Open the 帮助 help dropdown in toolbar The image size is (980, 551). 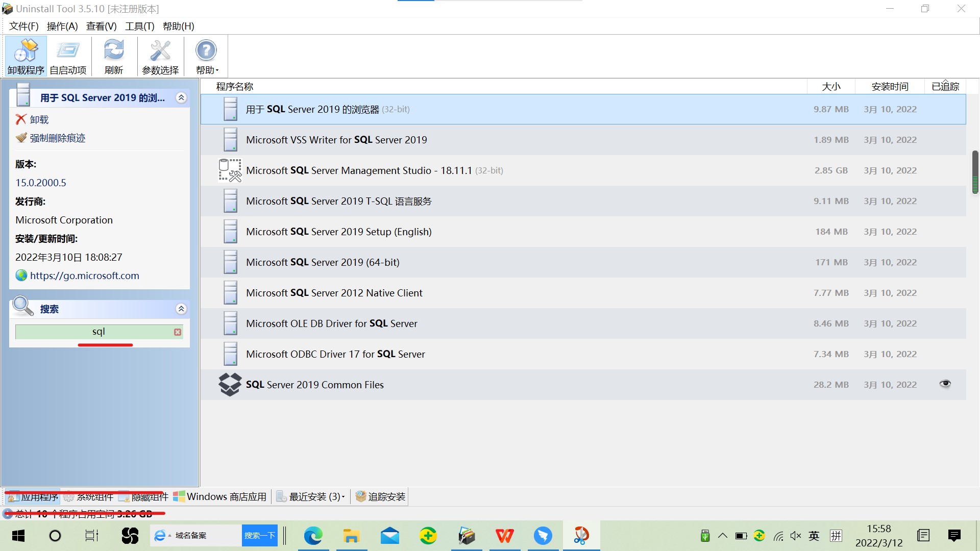[206, 56]
